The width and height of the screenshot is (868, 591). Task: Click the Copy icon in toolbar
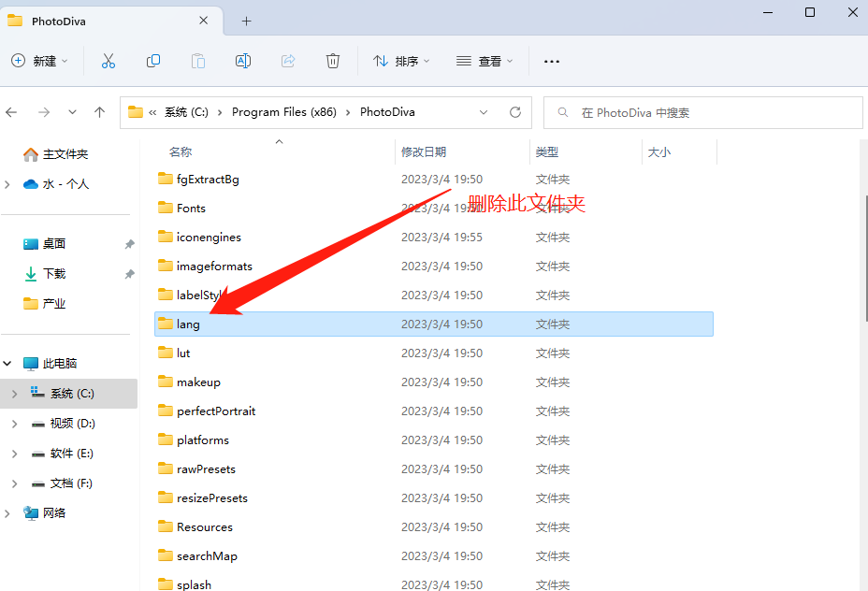153,61
